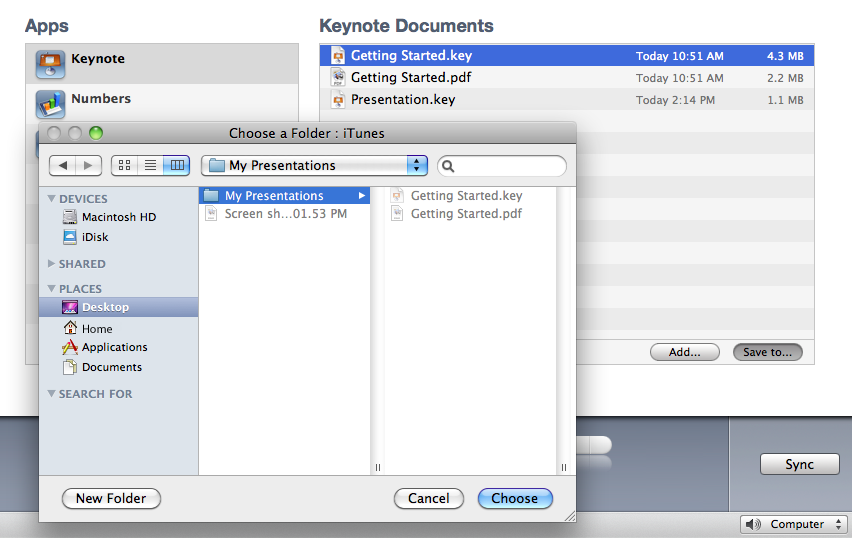Screen dimensions: 852x538
Task: Click the My Presentations folder in column
Action: (x=284, y=196)
